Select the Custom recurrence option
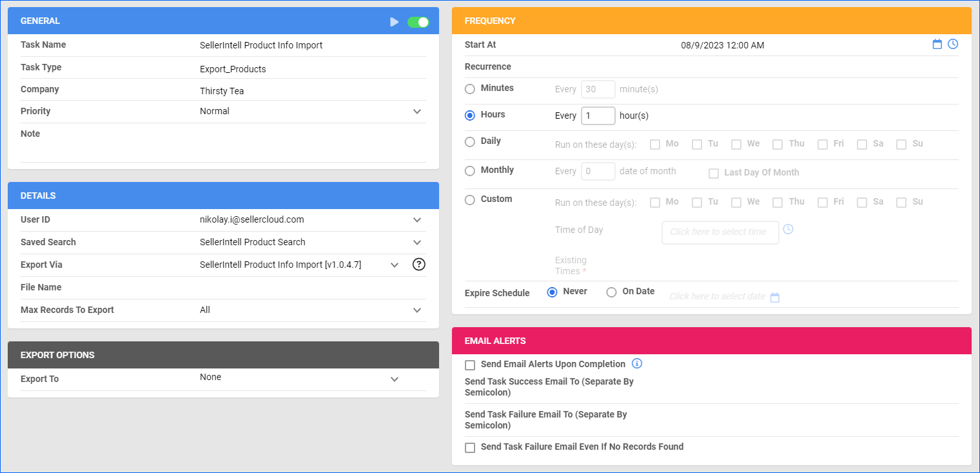The width and height of the screenshot is (980, 473). point(470,199)
